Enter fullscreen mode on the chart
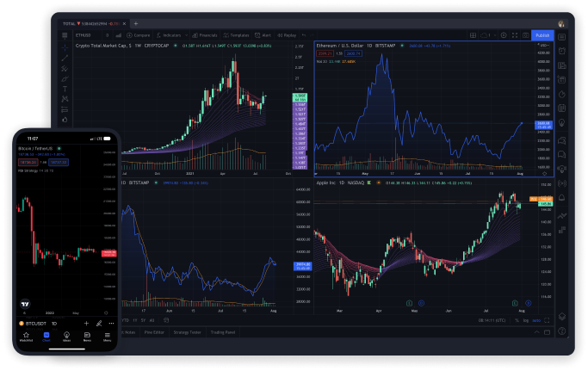This screenshot has width=588, height=371. tap(515, 35)
